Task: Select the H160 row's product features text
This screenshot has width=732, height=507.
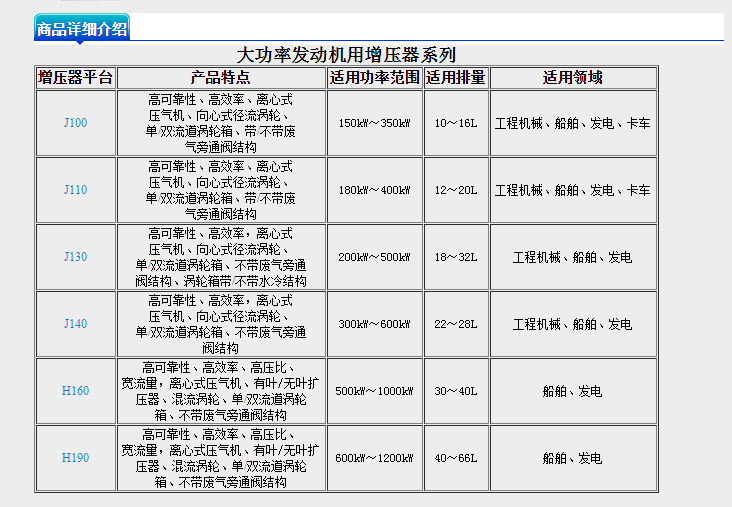Action: coord(221,391)
